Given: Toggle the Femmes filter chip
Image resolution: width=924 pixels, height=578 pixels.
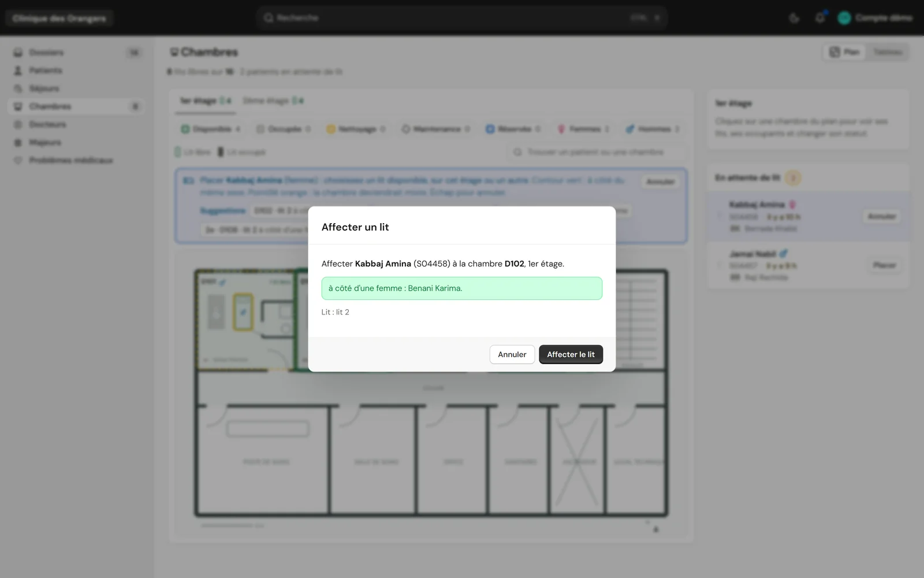Looking at the screenshot, I should [583, 129].
